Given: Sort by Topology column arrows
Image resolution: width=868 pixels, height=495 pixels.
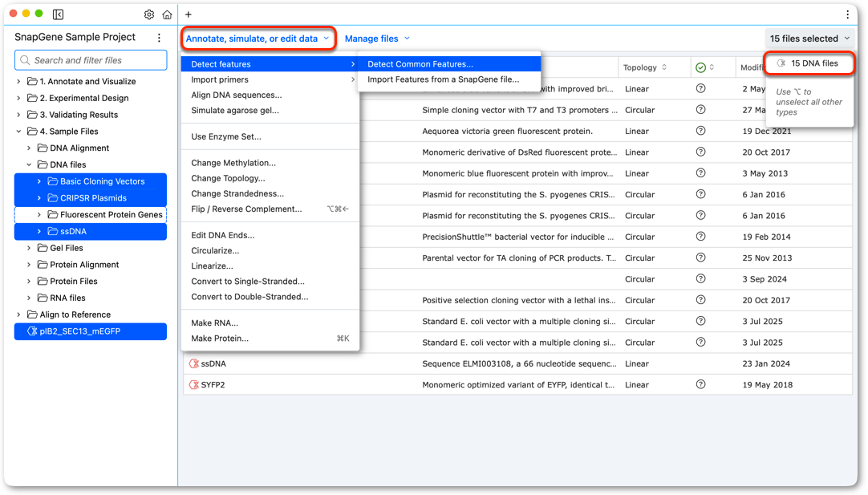Looking at the screenshot, I should tap(664, 67).
